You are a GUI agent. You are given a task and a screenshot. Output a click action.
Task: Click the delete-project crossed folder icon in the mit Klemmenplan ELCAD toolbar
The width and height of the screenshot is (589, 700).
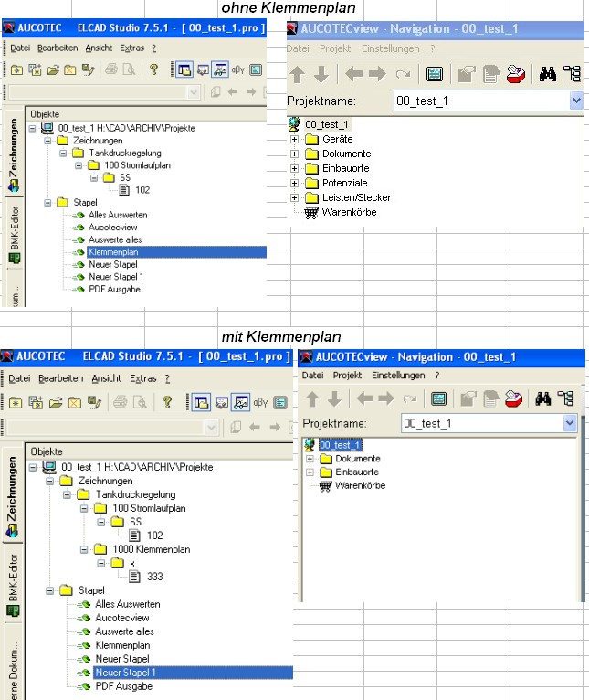[75, 403]
